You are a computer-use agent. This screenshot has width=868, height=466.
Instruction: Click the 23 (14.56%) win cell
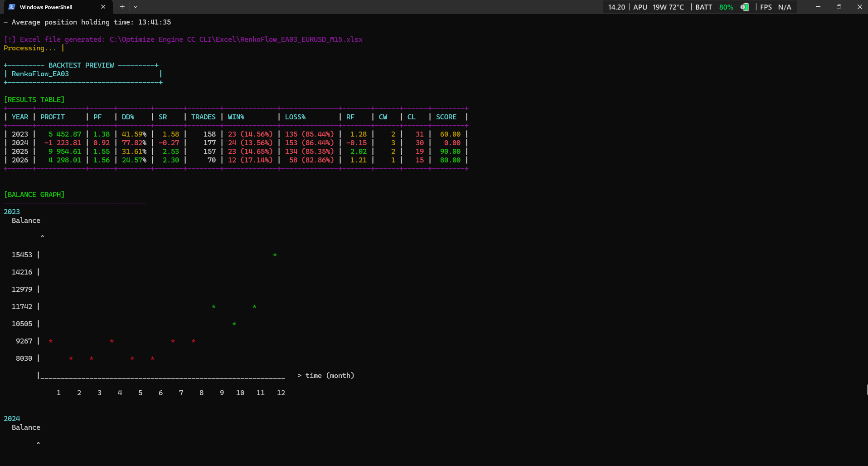(250, 134)
